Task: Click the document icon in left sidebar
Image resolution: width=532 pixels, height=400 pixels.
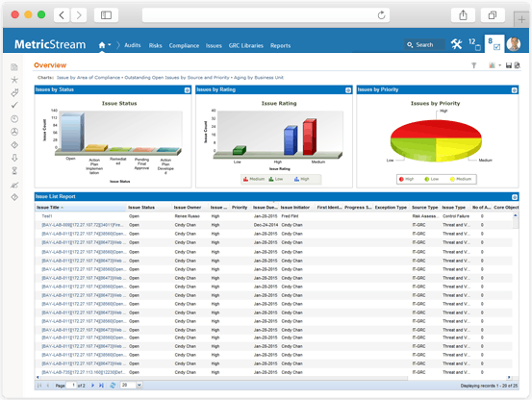Action: (x=14, y=67)
